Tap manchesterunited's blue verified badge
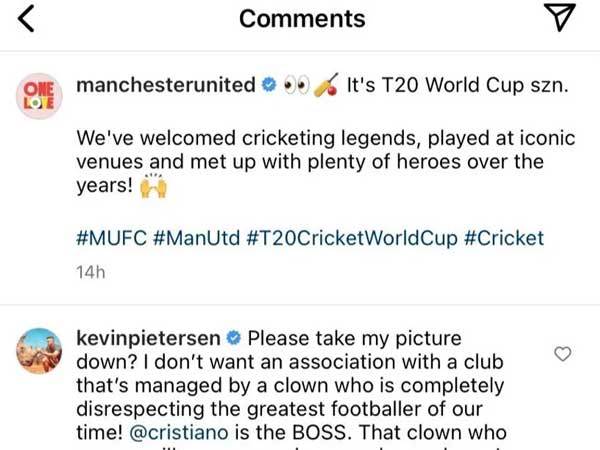This screenshot has width=600, height=450. coord(270,86)
